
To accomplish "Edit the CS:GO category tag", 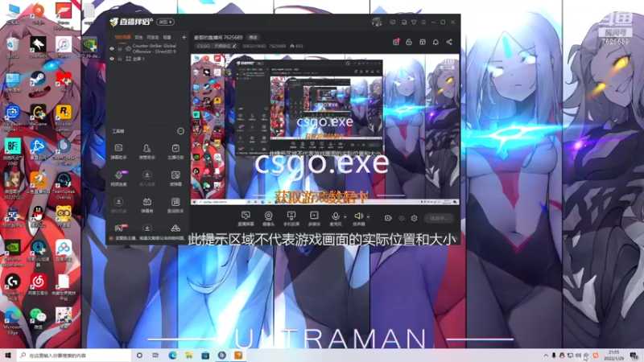I will (x=217, y=46).
